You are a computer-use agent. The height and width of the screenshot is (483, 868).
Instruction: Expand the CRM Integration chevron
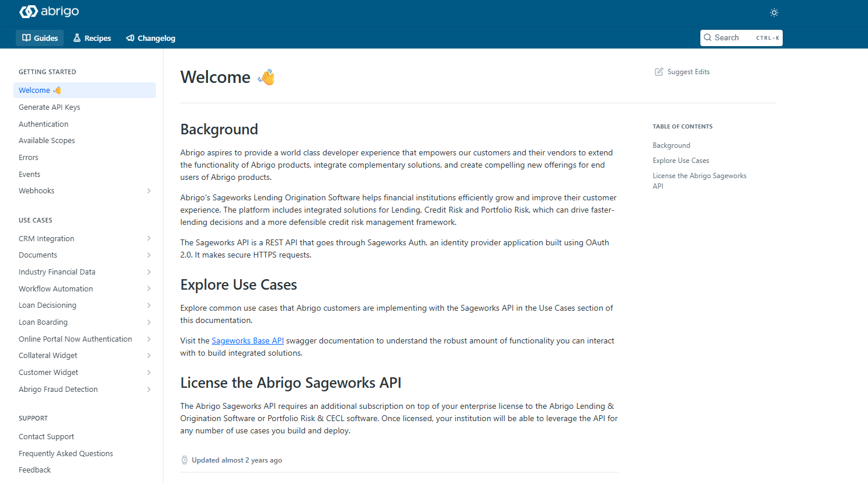point(149,238)
